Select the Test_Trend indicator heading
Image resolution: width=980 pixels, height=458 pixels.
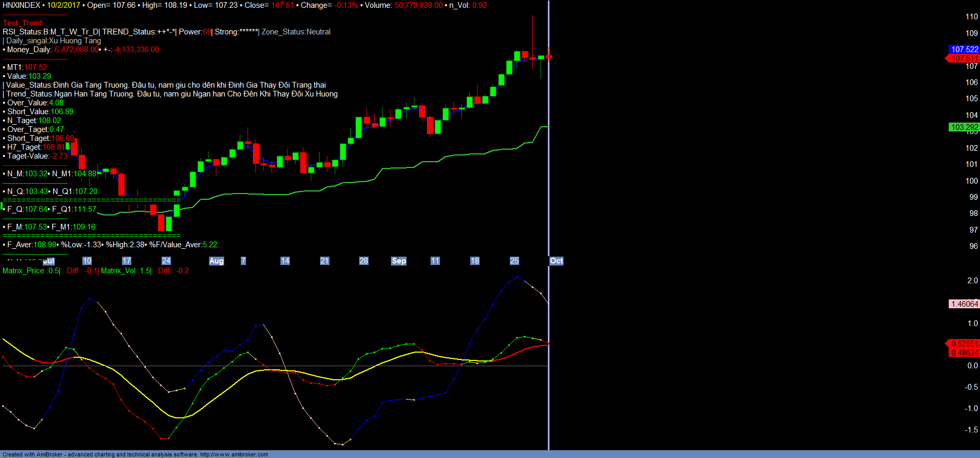23,23
